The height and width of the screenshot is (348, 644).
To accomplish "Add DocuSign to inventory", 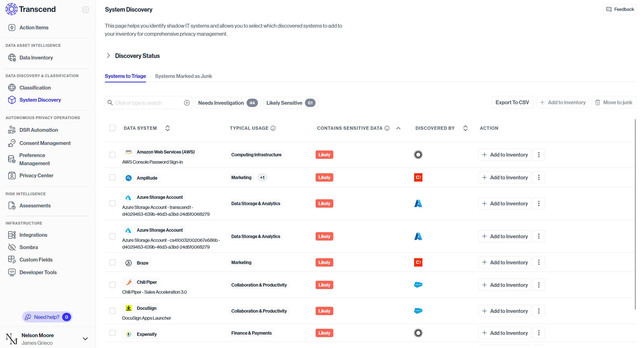I will [x=505, y=311].
